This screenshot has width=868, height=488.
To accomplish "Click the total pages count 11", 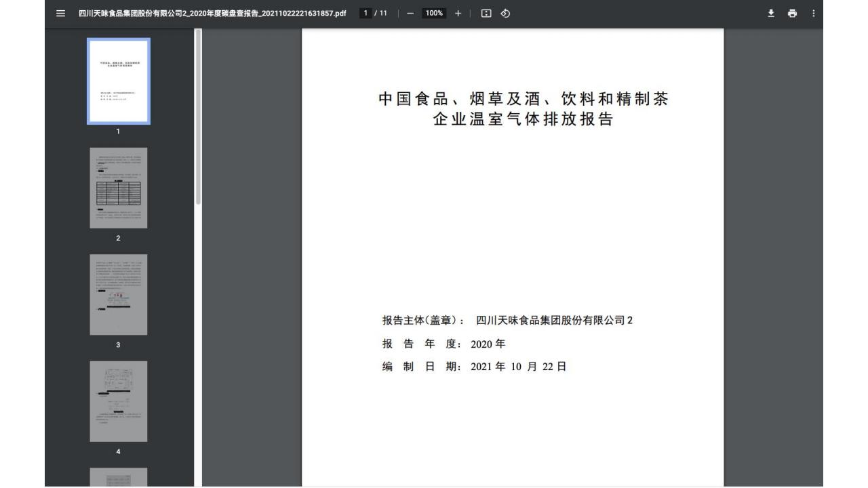I will (382, 13).
